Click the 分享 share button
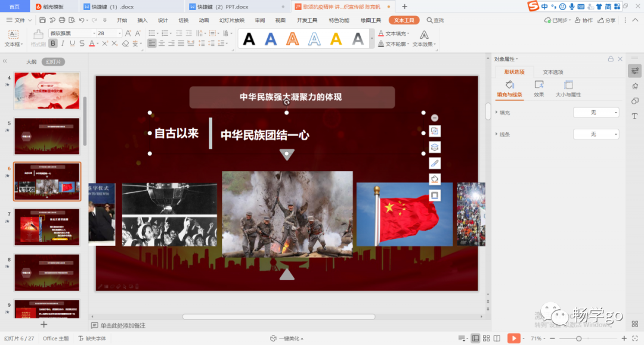Viewport: 644px width, 345px height. 606,20
